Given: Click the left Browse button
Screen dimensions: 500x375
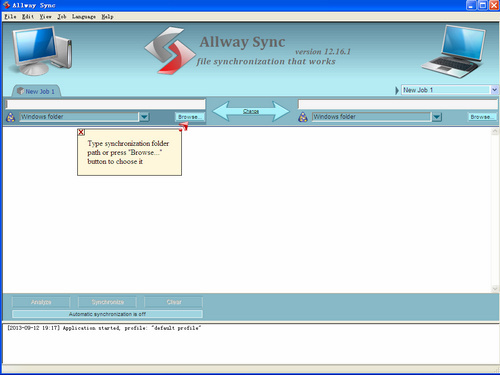Looking at the screenshot, I should (189, 117).
